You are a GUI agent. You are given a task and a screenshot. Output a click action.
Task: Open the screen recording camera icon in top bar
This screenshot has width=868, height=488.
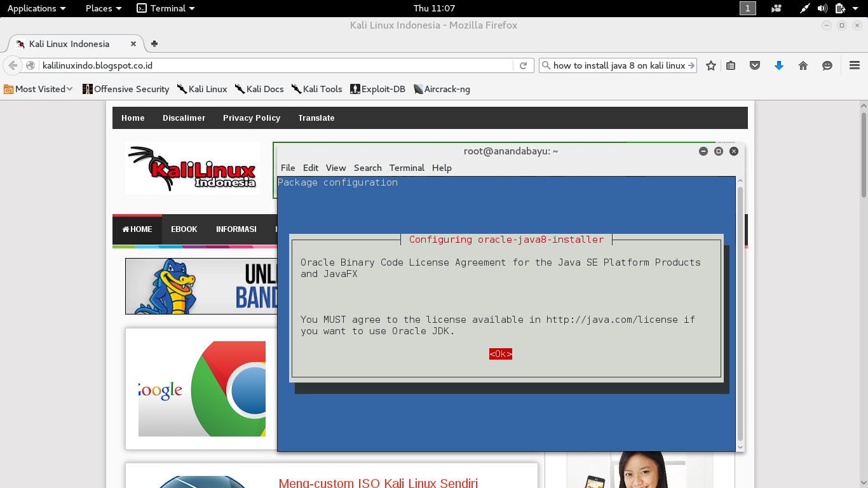pyautogui.click(x=776, y=8)
